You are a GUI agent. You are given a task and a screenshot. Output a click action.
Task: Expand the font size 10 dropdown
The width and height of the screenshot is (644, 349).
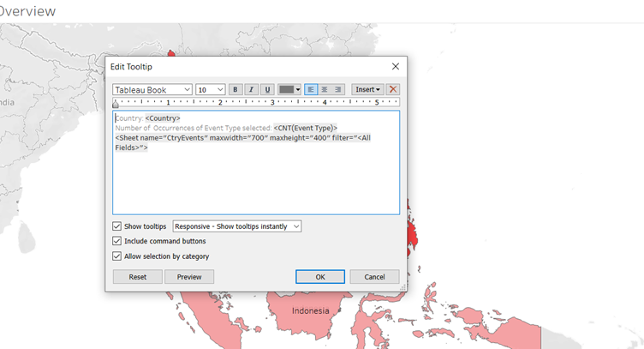pyautogui.click(x=211, y=89)
